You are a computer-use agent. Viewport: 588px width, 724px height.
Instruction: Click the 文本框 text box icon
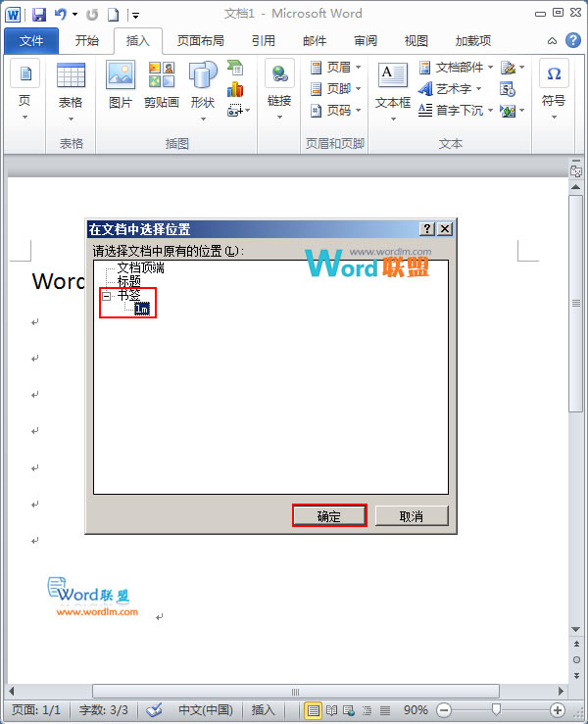click(392, 84)
